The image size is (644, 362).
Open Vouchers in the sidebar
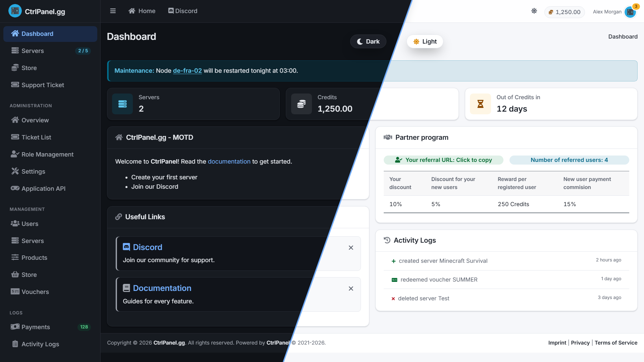[x=50, y=292]
